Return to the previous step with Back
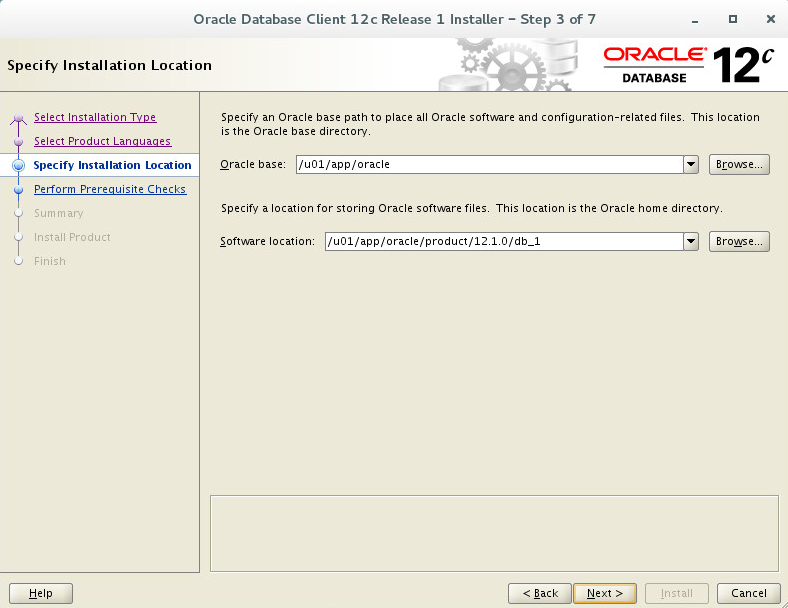 click(x=540, y=593)
